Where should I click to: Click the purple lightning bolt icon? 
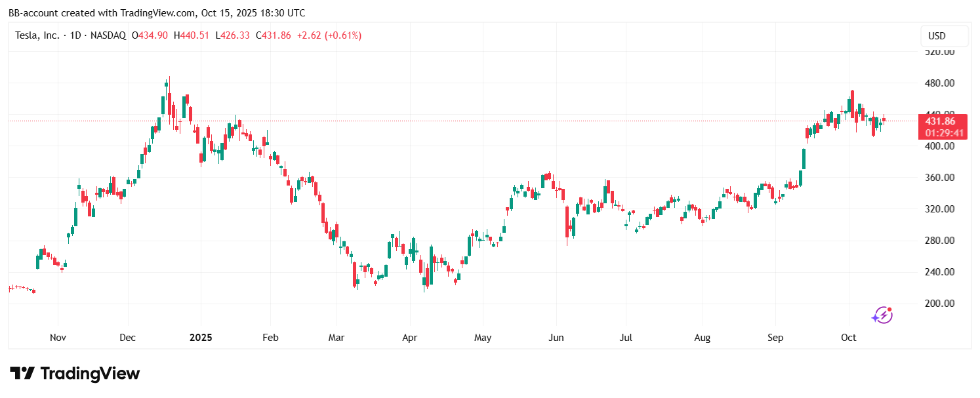tap(882, 315)
